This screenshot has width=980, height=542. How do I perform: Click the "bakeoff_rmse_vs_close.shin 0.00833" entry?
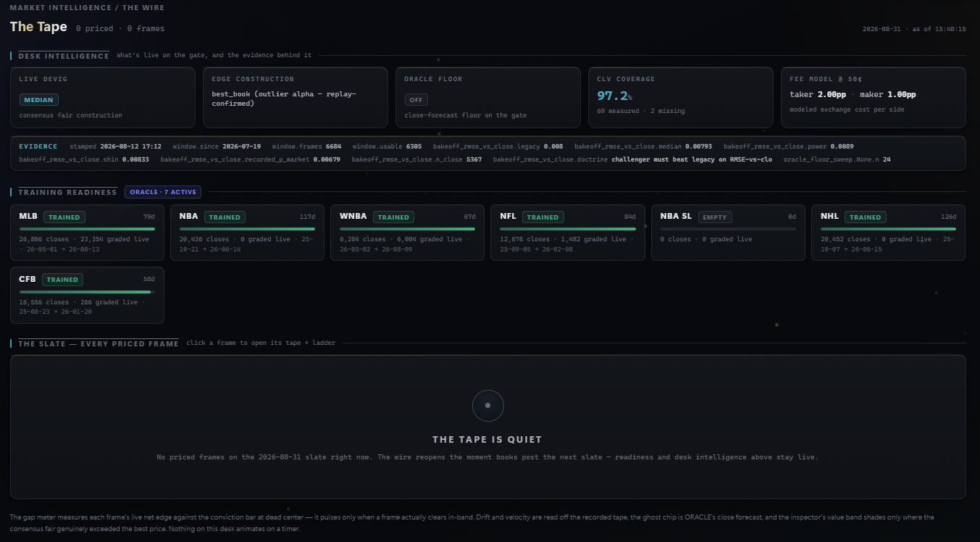(84, 159)
